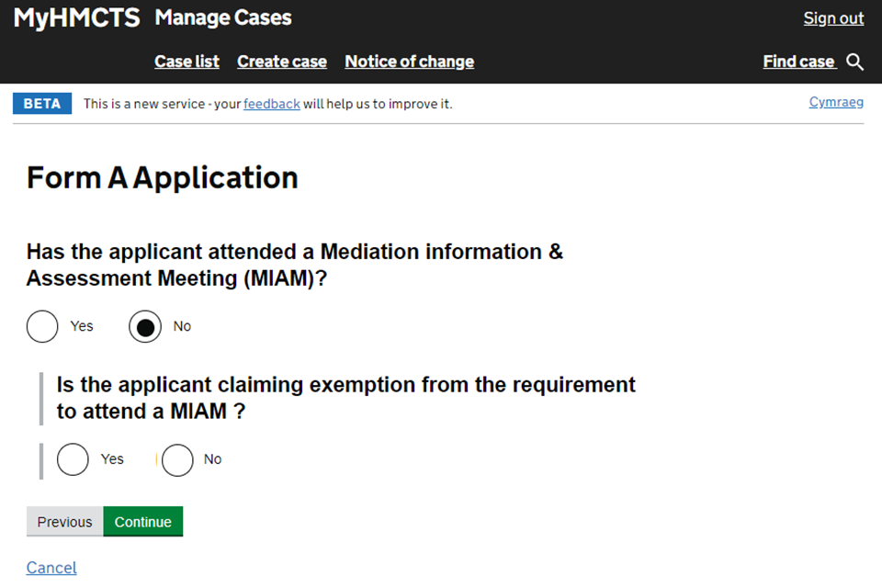
Task: Open Notice of change
Action: pos(409,62)
